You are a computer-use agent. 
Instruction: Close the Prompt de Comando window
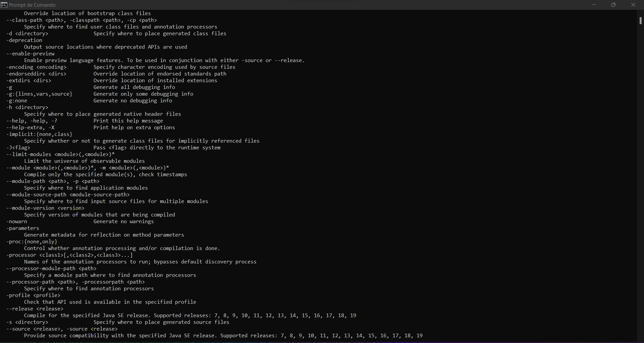pos(633,5)
